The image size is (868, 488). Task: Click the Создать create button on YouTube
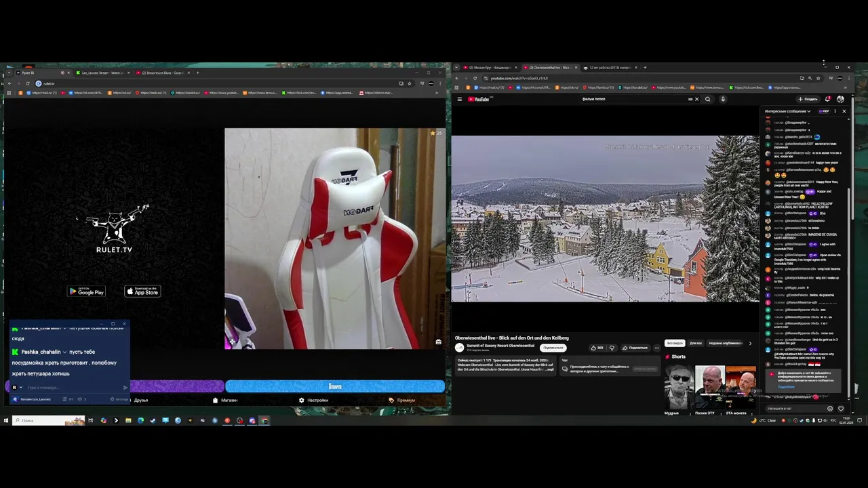click(809, 99)
